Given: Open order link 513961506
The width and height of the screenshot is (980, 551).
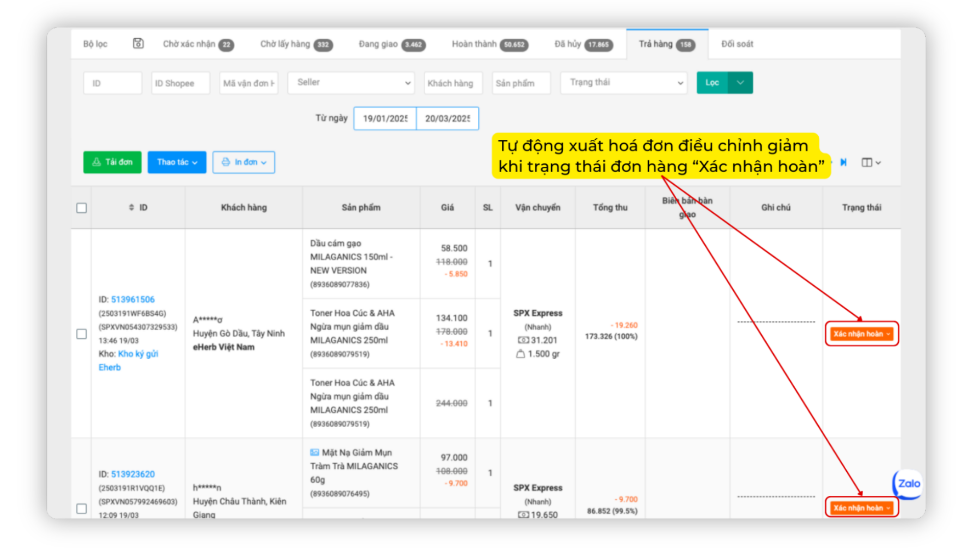Looking at the screenshot, I should (x=133, y=299).
